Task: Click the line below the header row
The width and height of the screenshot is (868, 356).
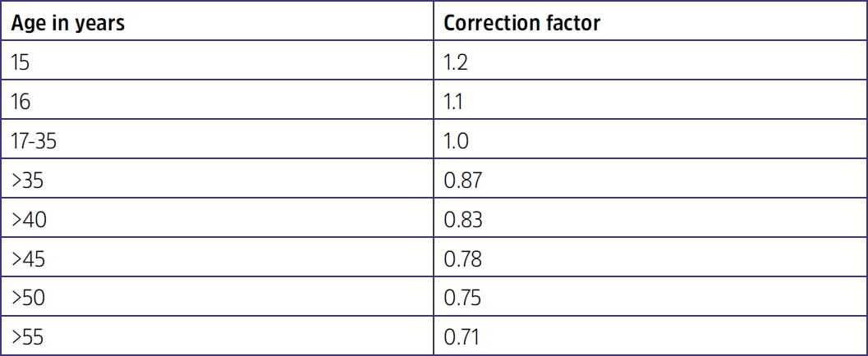Action: coord(434,43)
